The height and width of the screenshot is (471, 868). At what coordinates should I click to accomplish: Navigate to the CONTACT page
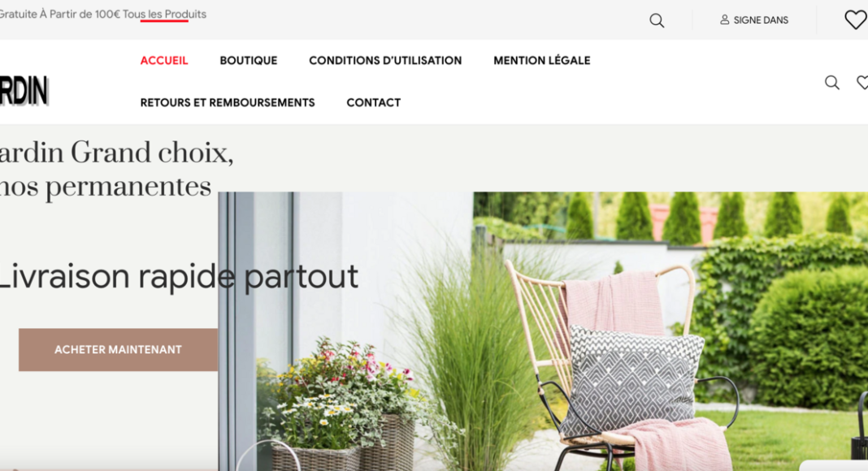tap(374, 103)
